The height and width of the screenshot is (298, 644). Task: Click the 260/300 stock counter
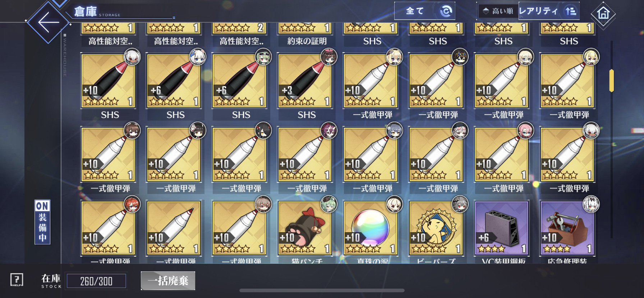click(x=96, y=281)
